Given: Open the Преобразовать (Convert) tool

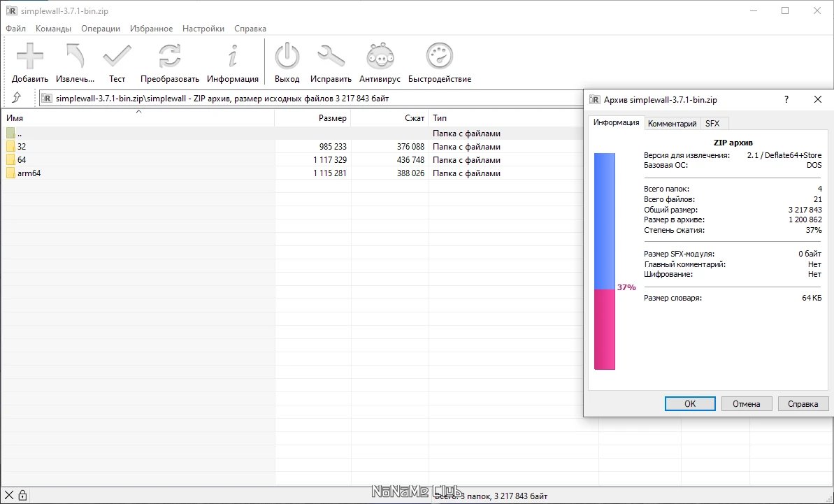Looking at the screenshot, I should pyautogui.click(x=169, y=57).
